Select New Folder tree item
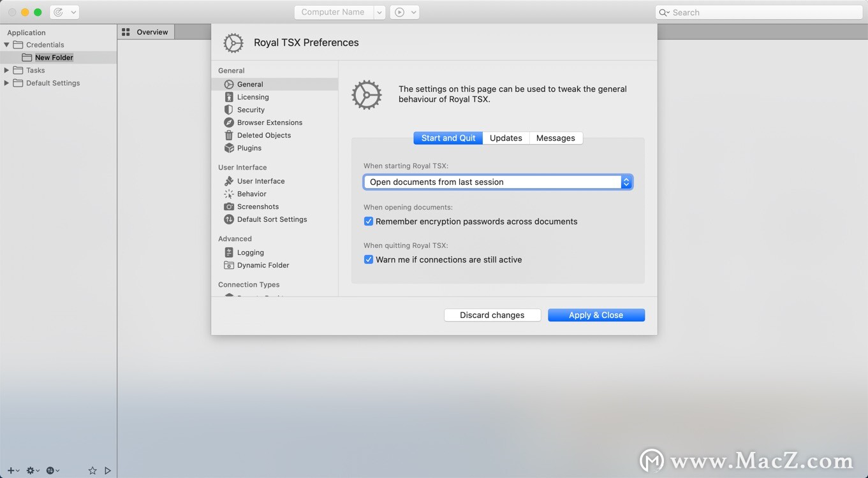This screenshot has width=868, height=478. [x=54, y=57]
